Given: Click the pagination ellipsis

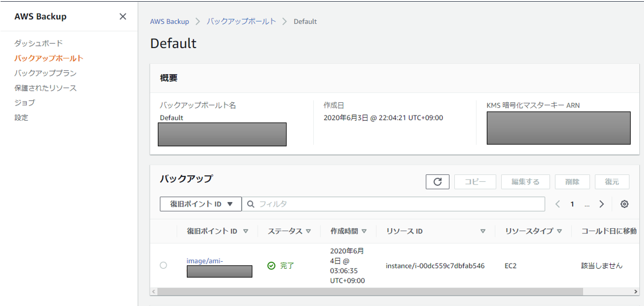Looking at the screenshot, I should pos(587,205).
